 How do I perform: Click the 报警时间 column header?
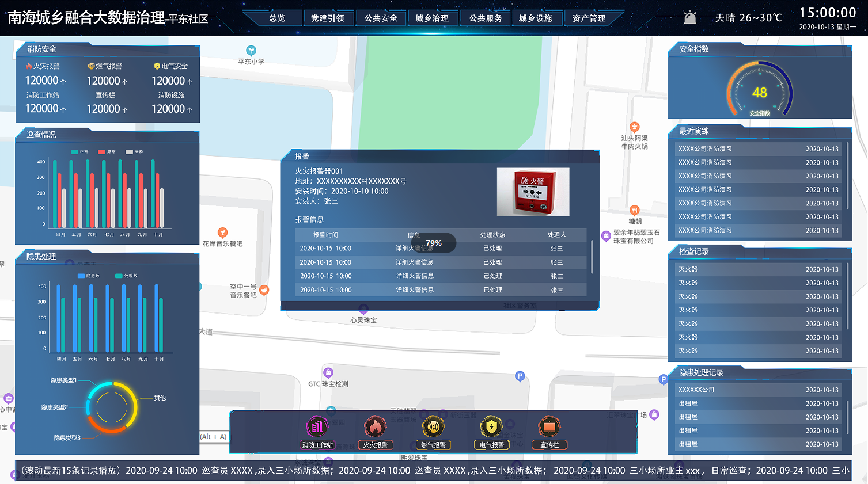(325, 235)
